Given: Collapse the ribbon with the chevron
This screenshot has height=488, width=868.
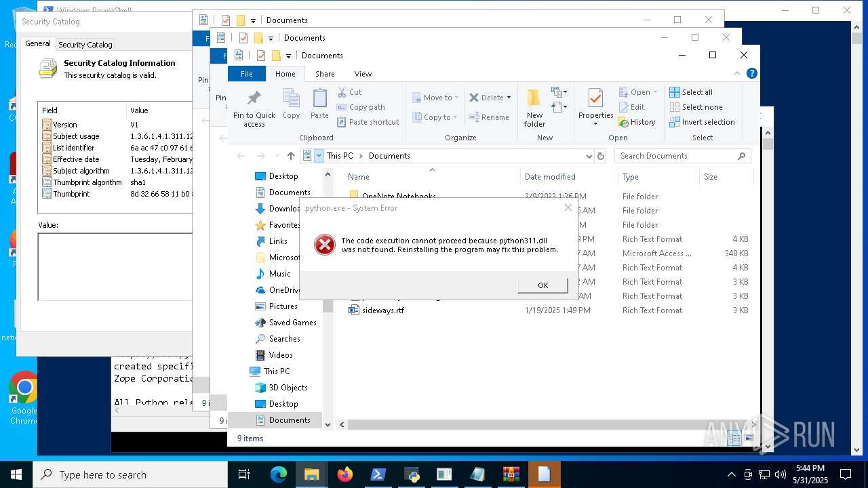Looking at the screenshot, I should point(737,73).
